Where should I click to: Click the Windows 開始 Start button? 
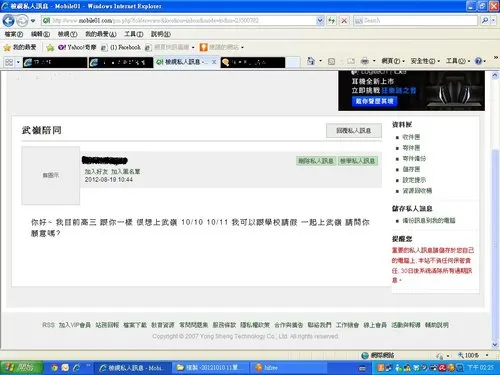pos(22,368)
